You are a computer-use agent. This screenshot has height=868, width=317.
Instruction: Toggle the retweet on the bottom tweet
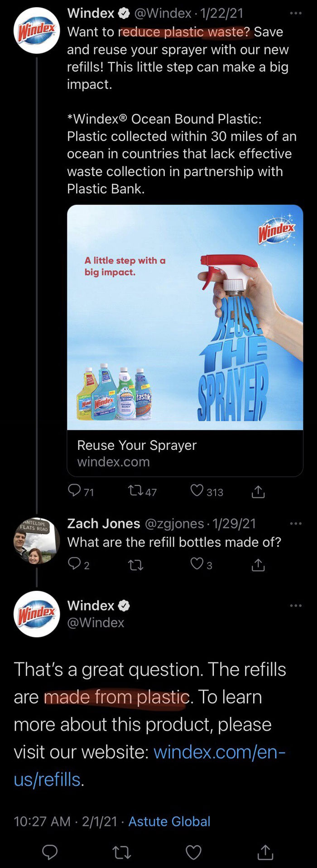[x=122, y=853]
